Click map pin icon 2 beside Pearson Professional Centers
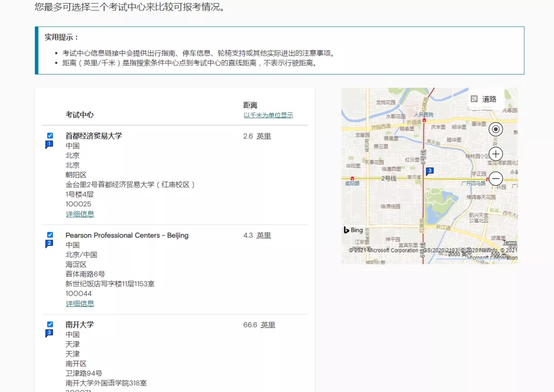This screenshot has height=392, width=554. [49, 244]
